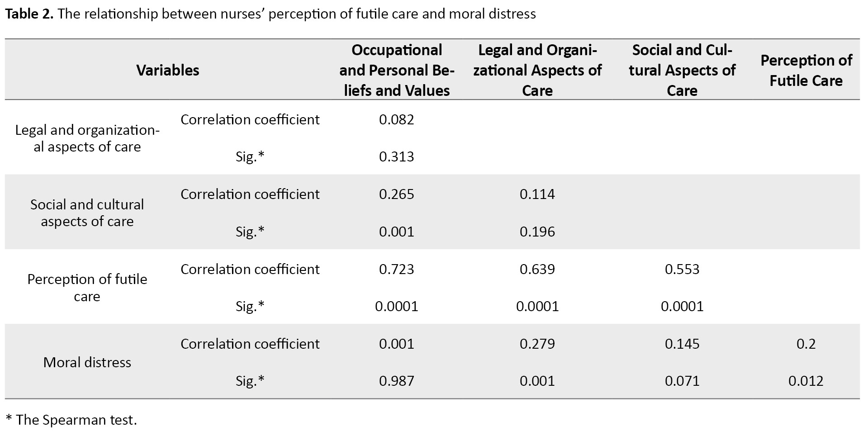Screen dimensions: 868x431
Task: Select the Variables column header
Action: [x=168, y=70]
